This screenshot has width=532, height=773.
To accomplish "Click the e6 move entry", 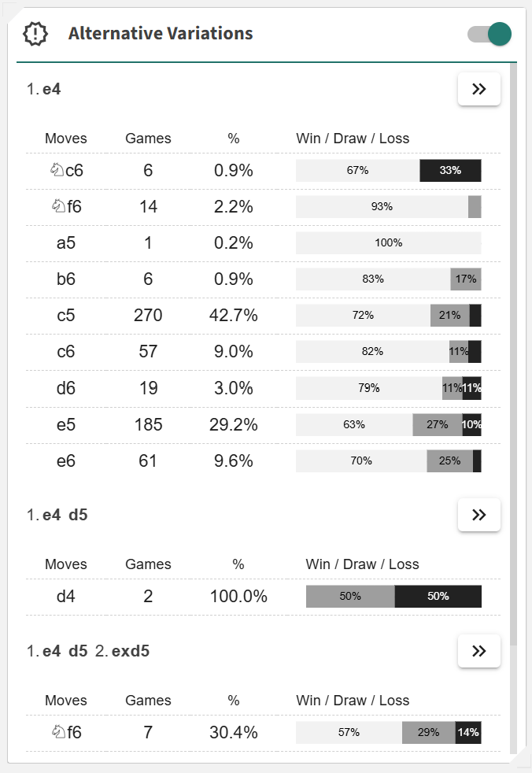I will point(66,461).
